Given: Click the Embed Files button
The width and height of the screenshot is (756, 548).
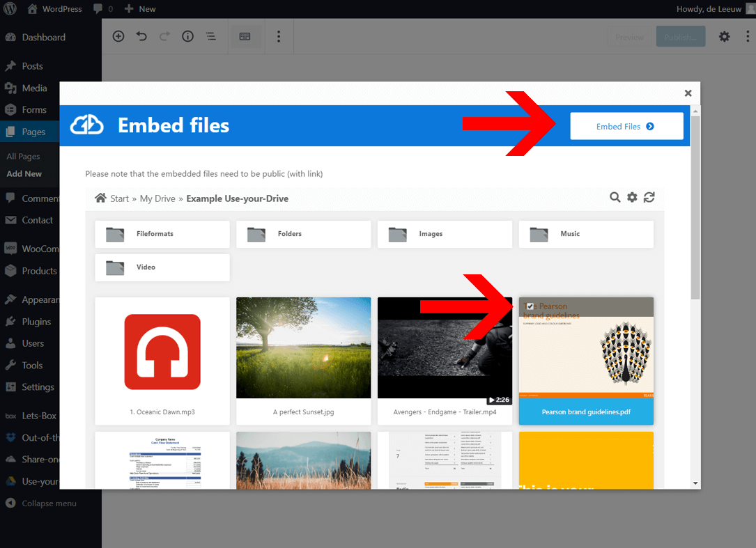Looking at the screenshot, I should click(626, 126).
